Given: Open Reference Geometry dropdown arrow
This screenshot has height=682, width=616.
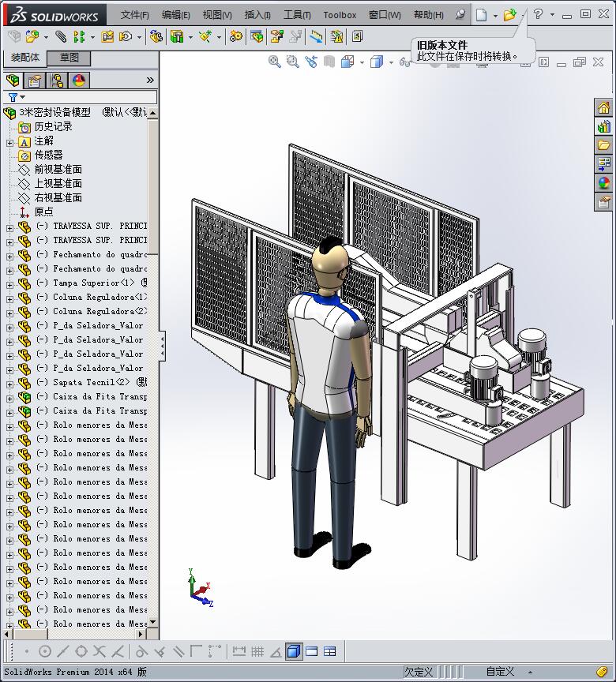Looking at the screenshot, I should pos(219,37).
